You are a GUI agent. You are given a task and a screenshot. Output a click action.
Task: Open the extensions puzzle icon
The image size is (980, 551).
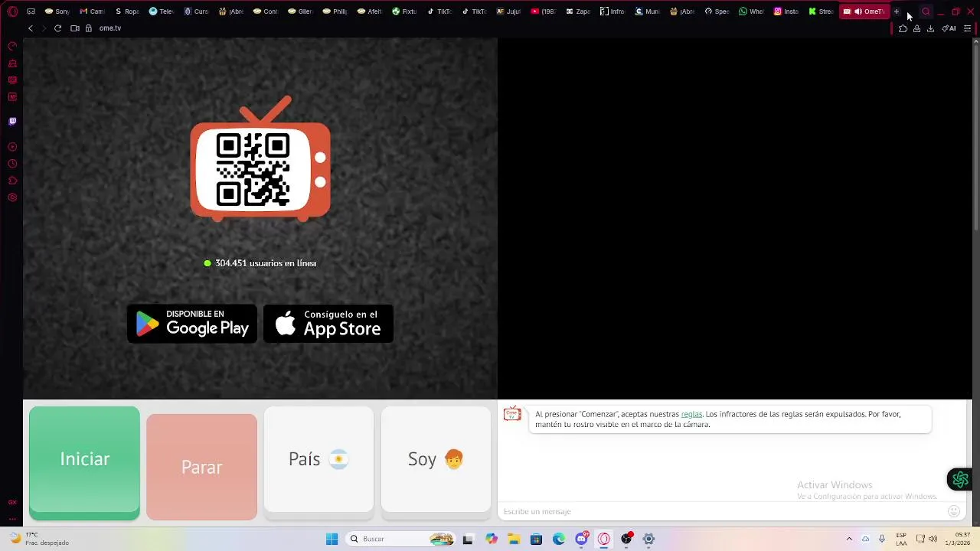[903, 28]
